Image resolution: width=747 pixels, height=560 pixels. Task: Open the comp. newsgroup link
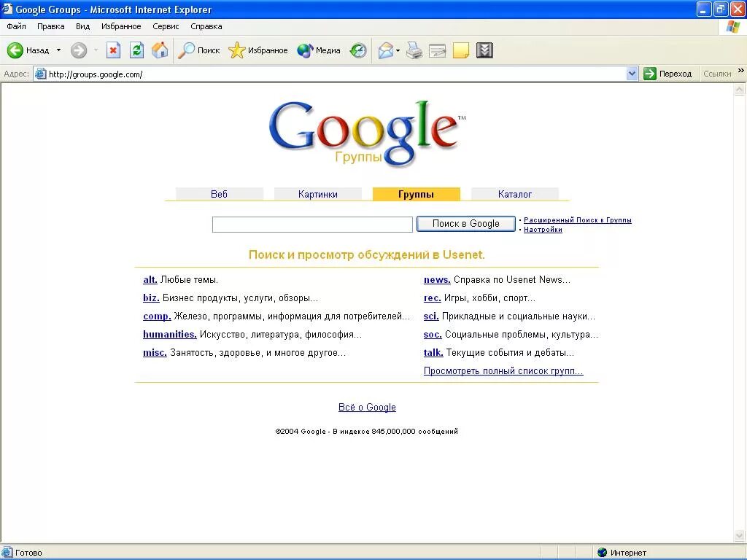pos(157,316)
